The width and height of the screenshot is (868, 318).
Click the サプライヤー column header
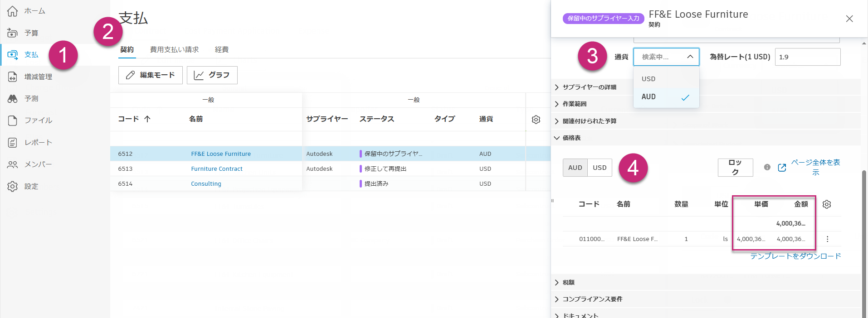point(327,119)
